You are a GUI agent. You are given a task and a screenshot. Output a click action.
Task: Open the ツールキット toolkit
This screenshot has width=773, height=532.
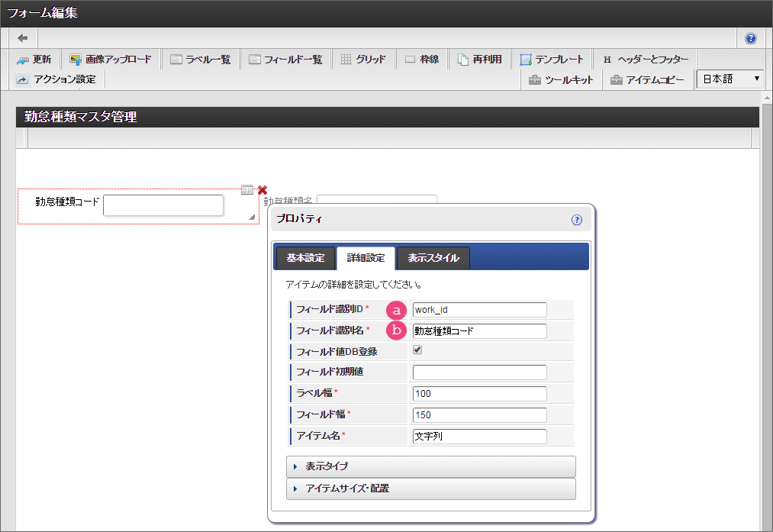tap(561, 79)
